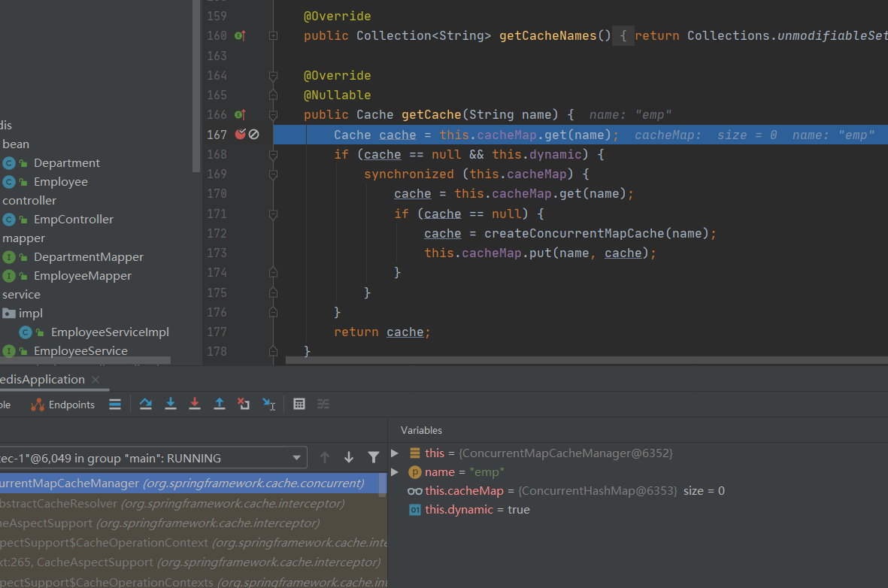Click the frames filter funnel icon
Viewport: 888px width, 588px height.
pos(373,457)
